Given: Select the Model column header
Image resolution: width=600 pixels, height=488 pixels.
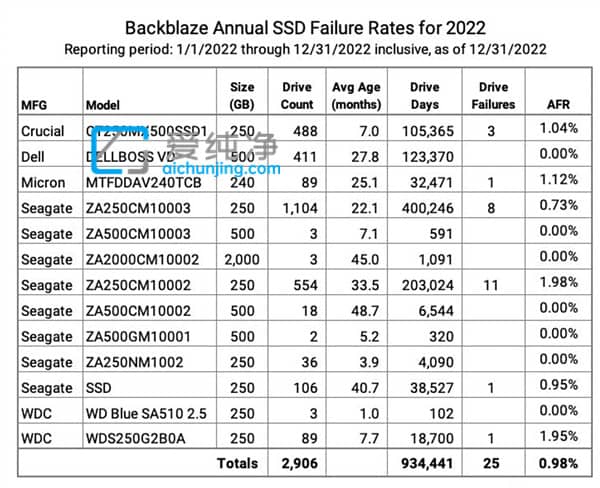Looking at the screenshot, I should tap(103, 105).
